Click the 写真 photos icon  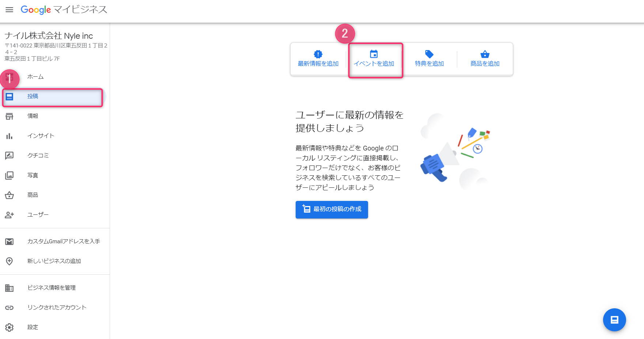[x=10, y=175]
